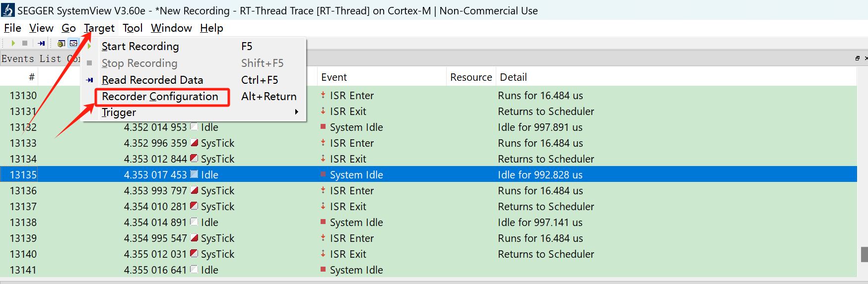Open the Tool menu
The width and height of the screenshot is (868, 284).
[x=133, y=28]
